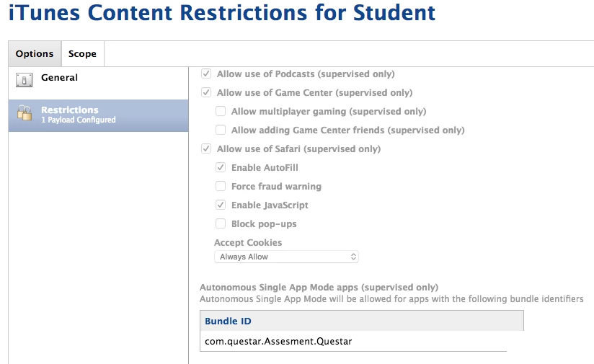The height and width of the screenshot is (364, 594).
Task: Switch to the Options tab
Action: click(x=35, y=54)
